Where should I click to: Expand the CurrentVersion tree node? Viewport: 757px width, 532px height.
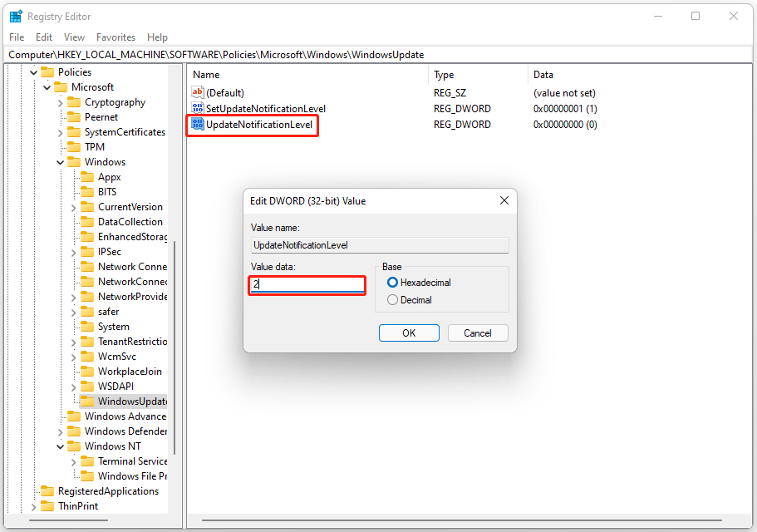point(73,208)
